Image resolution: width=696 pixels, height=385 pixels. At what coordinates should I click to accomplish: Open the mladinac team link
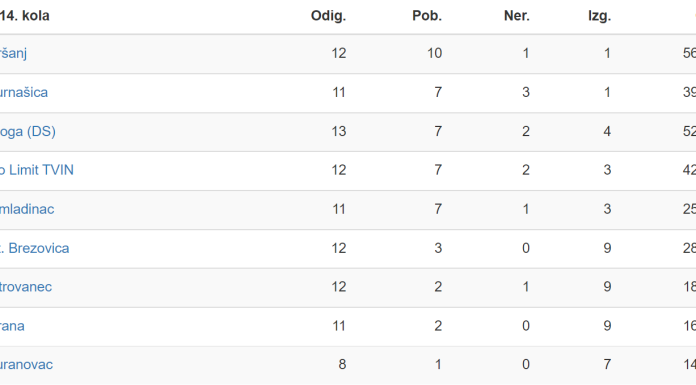pyautogui.click(x=27, y=209)
